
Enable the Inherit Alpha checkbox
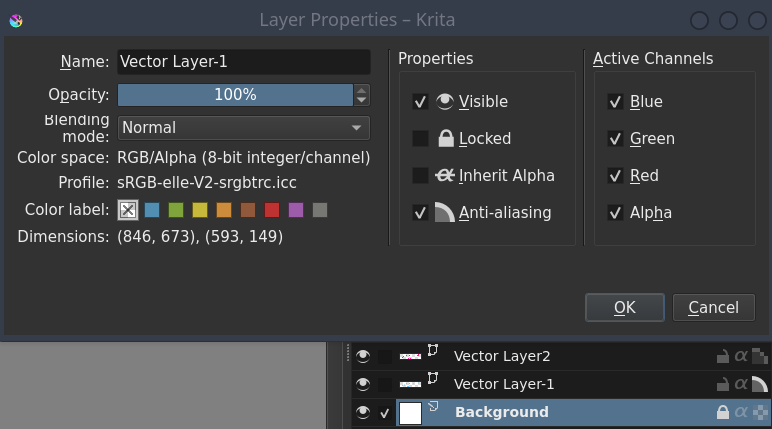coord(420,176)
